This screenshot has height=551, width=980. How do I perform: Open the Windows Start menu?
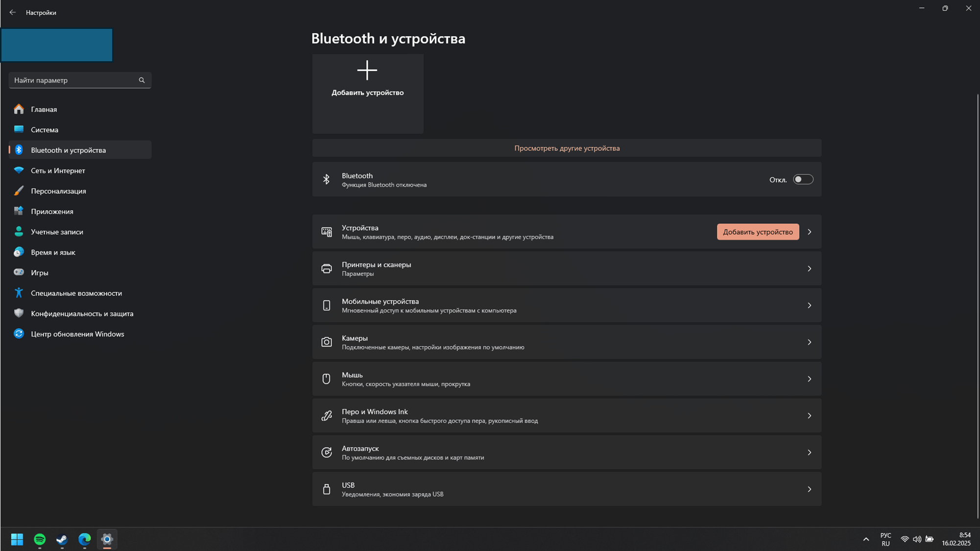click(x=17, y=539)
